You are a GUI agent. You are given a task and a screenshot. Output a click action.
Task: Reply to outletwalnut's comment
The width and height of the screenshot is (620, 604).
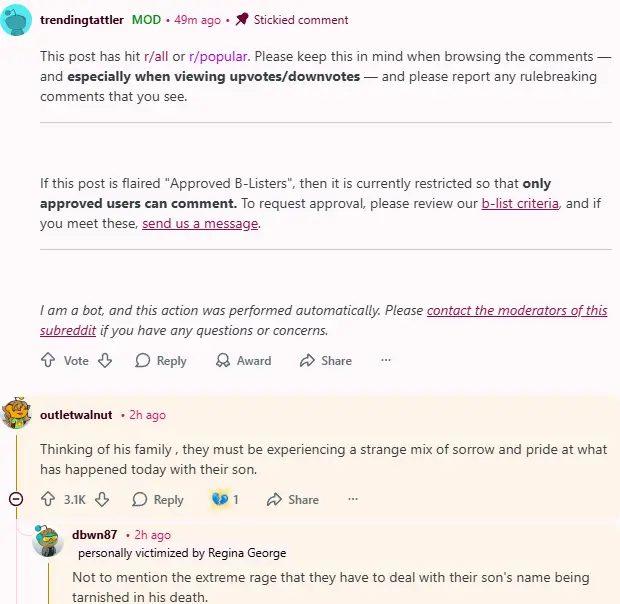(x=157, y=499)
